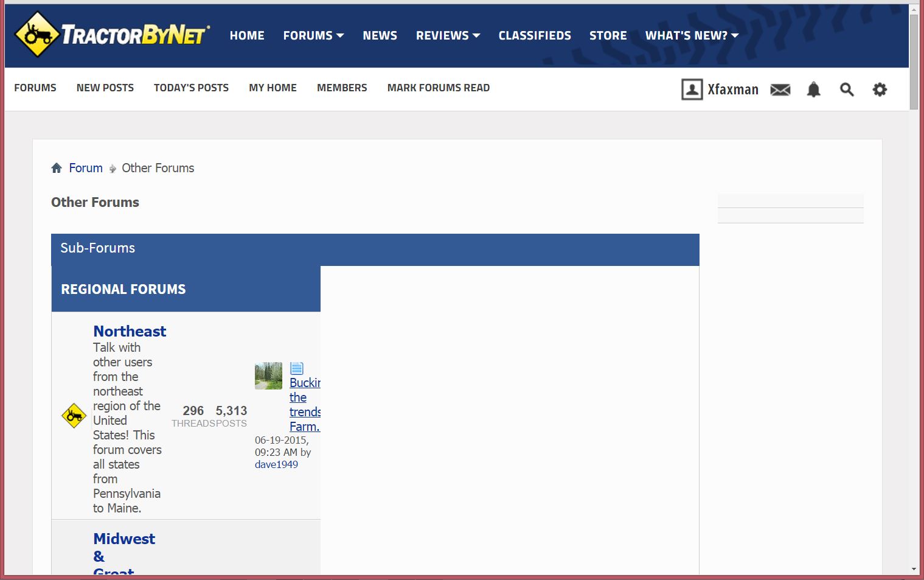Screen dimensions: 924x580
Task: Open the private messages envelope icon
Action: pos(780,90)
